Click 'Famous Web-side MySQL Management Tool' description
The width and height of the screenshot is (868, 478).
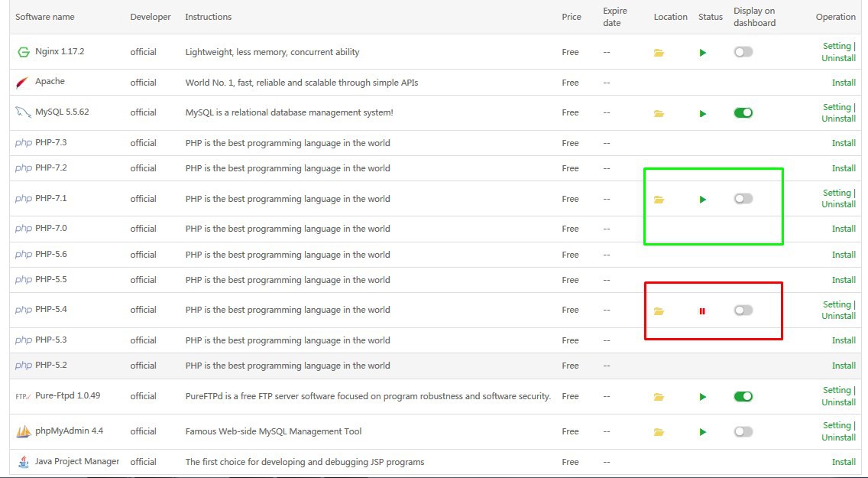point(274,431)
